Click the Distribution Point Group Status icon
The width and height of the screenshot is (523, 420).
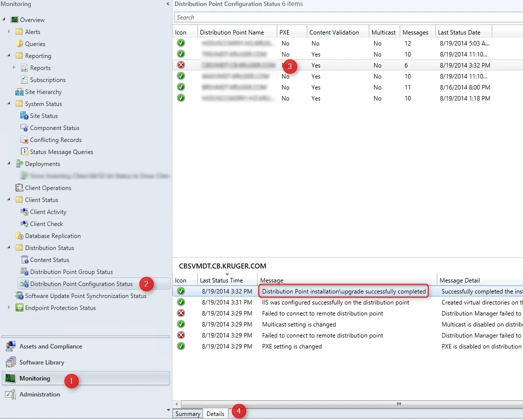click(24, 272)
